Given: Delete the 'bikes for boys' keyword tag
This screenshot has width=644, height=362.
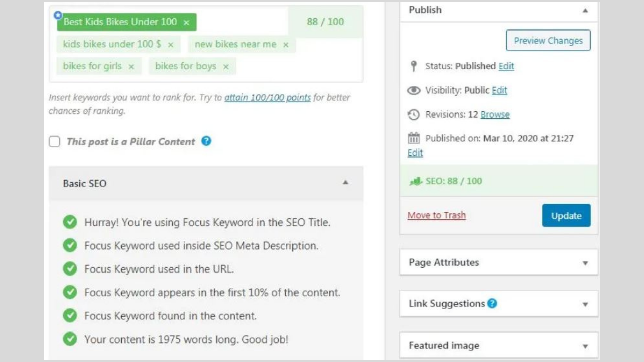Looking at the screenshot, I should [x=226, y=67].
